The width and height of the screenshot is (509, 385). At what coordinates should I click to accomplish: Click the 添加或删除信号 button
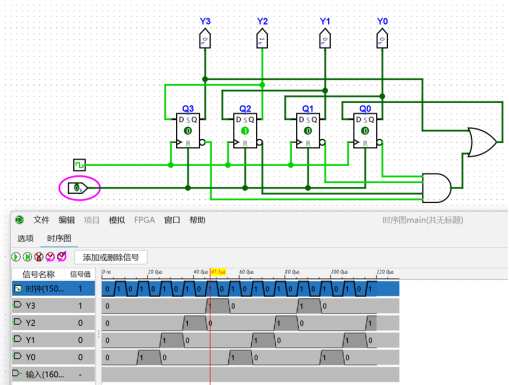coord(111,257)
